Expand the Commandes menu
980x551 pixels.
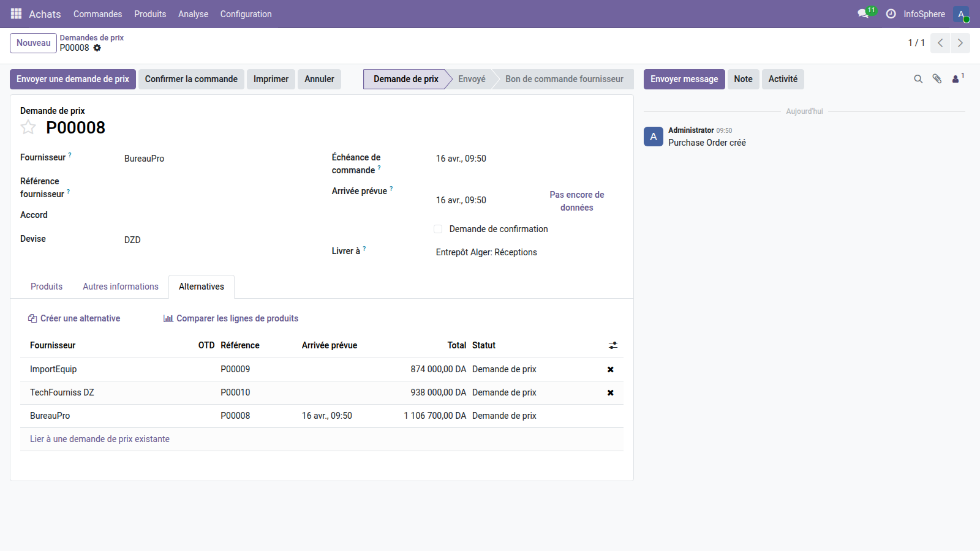click(x=97, y=14)
